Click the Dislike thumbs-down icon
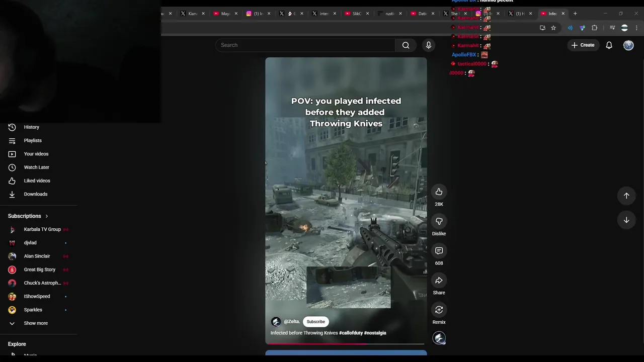 (x=439, y=221)
